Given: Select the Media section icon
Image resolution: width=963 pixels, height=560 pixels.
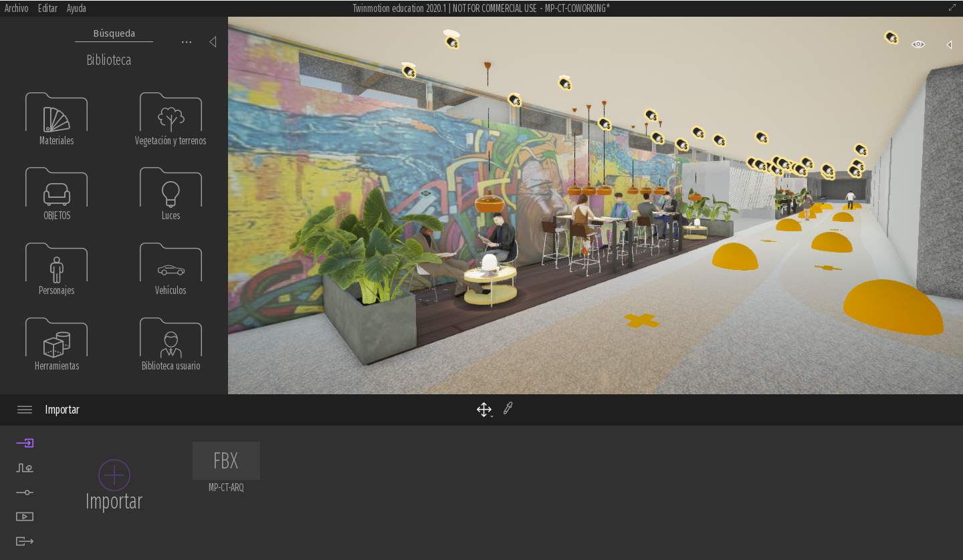Looking at the screenshot, I should [x=25, y=516].
